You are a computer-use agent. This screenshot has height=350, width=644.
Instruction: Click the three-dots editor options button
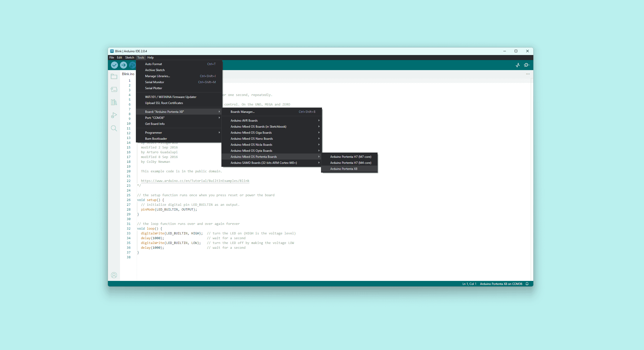[528, 74]
